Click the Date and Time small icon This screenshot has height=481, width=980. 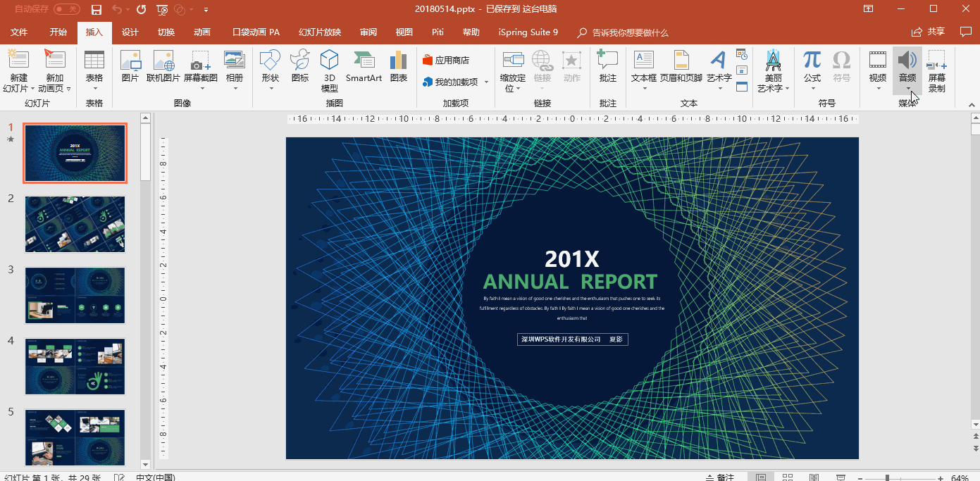click(x=741, y=54)
